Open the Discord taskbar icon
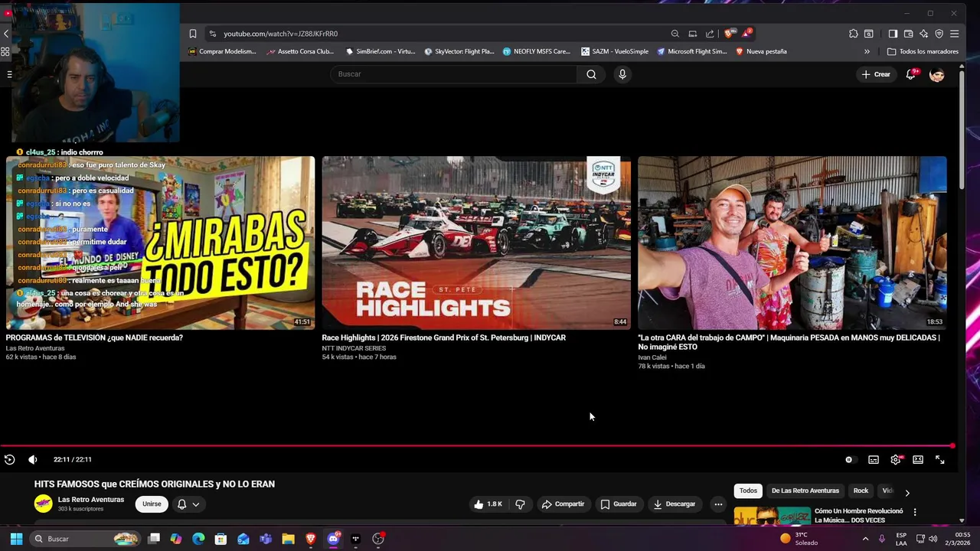This screenshot has width=980, height=551. coord(333,539)
